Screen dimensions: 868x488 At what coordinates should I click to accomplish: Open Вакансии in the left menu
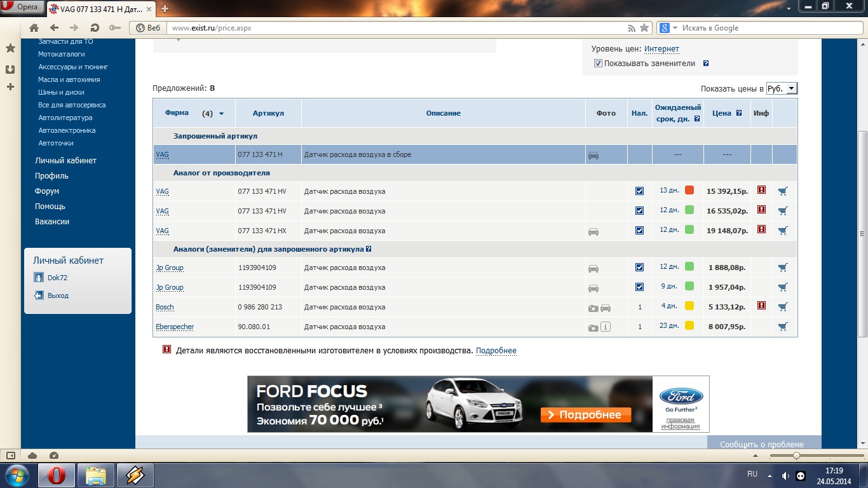52,222
